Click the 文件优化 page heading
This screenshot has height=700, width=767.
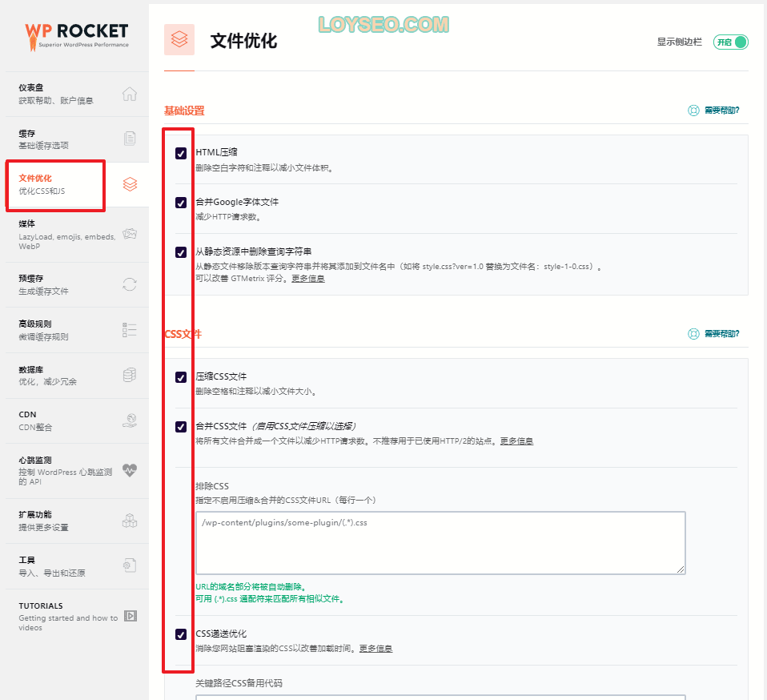coord(243,41)
